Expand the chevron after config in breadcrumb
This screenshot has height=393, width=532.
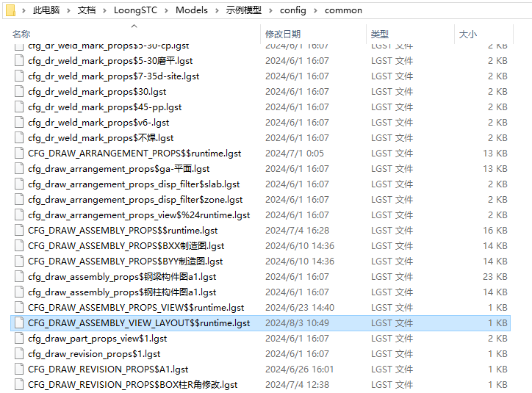[315, 10]
